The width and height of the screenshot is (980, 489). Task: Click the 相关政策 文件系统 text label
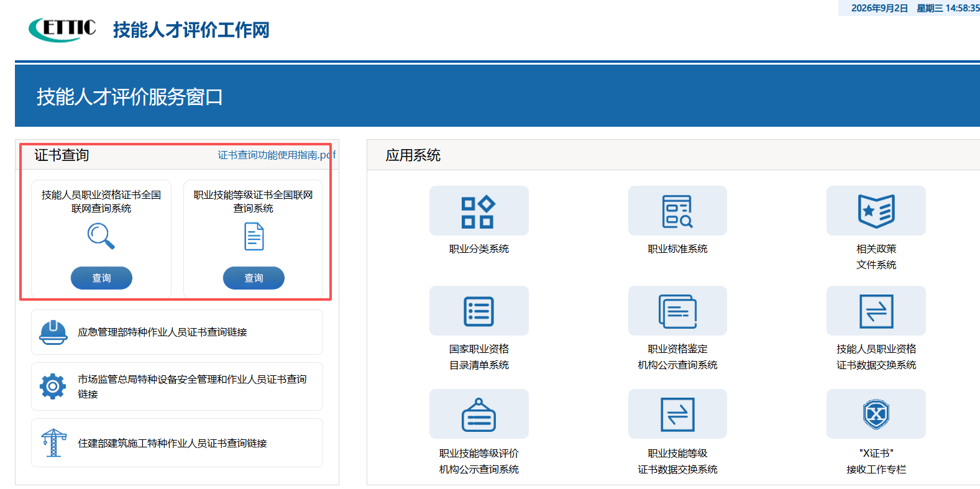coord(876,257)
